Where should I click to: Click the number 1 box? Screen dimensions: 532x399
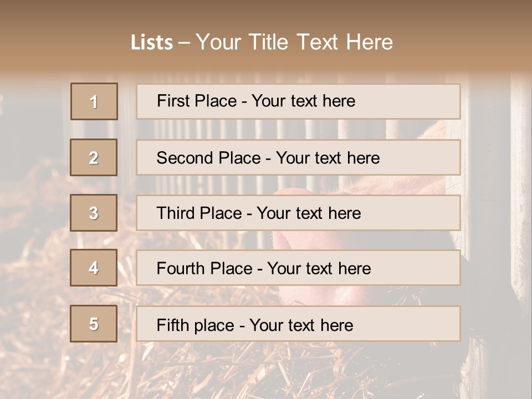coord(94,101)
